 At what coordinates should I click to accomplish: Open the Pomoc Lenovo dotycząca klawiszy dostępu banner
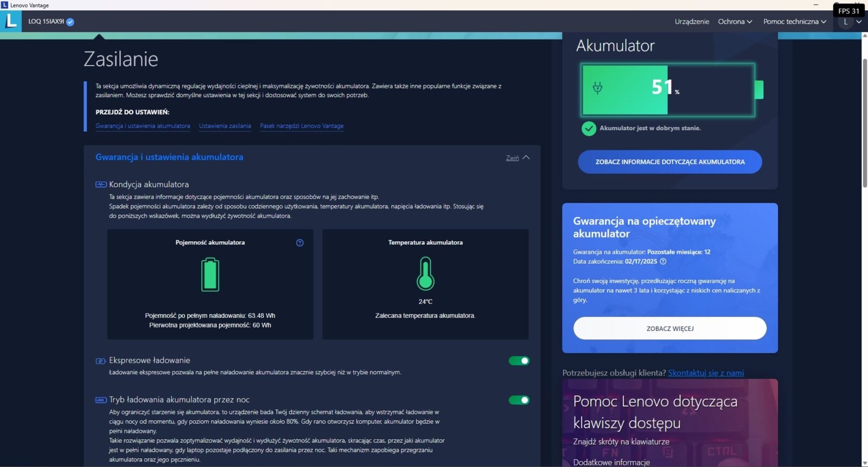670,423
